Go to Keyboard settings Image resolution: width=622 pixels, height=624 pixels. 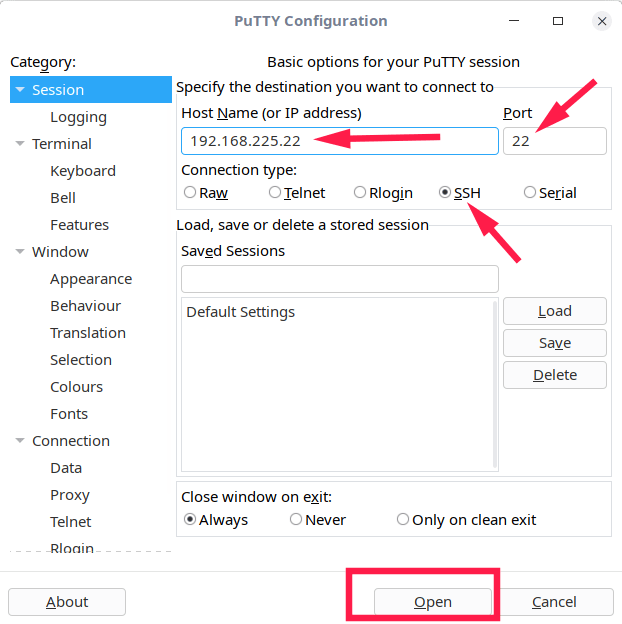point(83,171)
